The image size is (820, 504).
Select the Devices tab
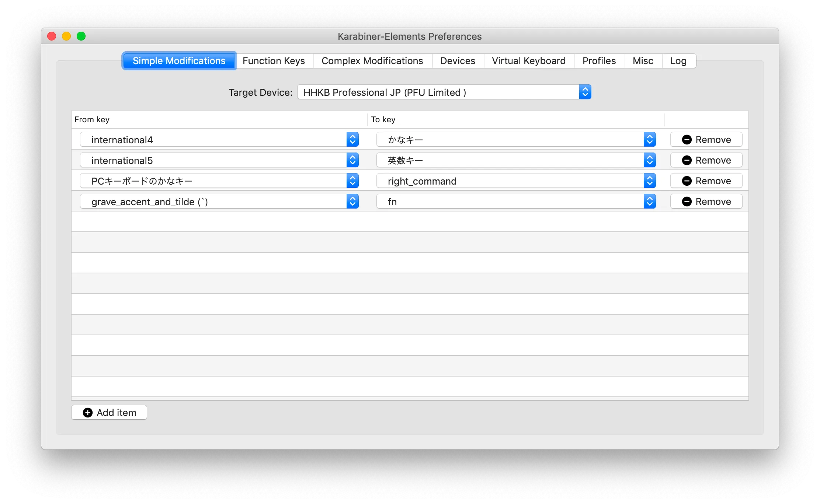coord(458,60)
